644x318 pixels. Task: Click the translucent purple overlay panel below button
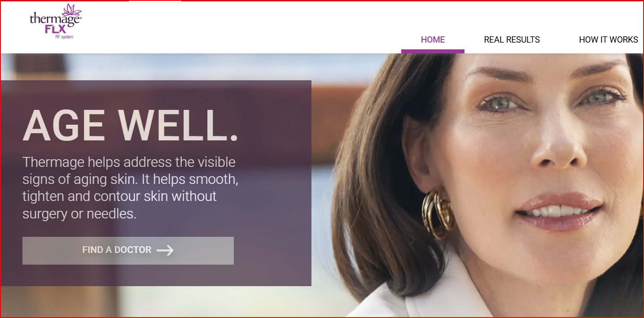[x=156, y=275]
